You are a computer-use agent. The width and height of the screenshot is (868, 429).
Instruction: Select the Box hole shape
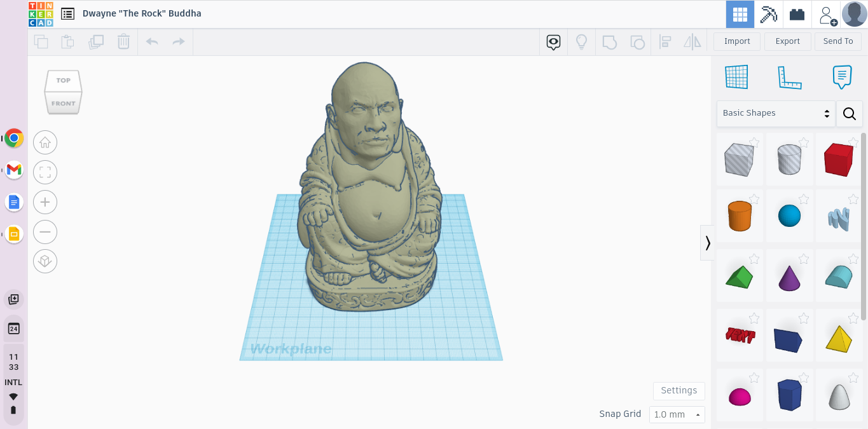point(740,159)
